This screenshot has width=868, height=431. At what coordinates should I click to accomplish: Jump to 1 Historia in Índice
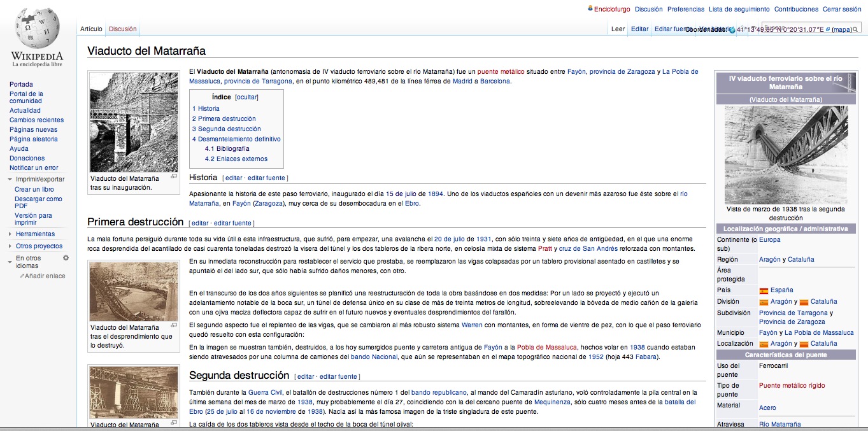pos(206,108)
